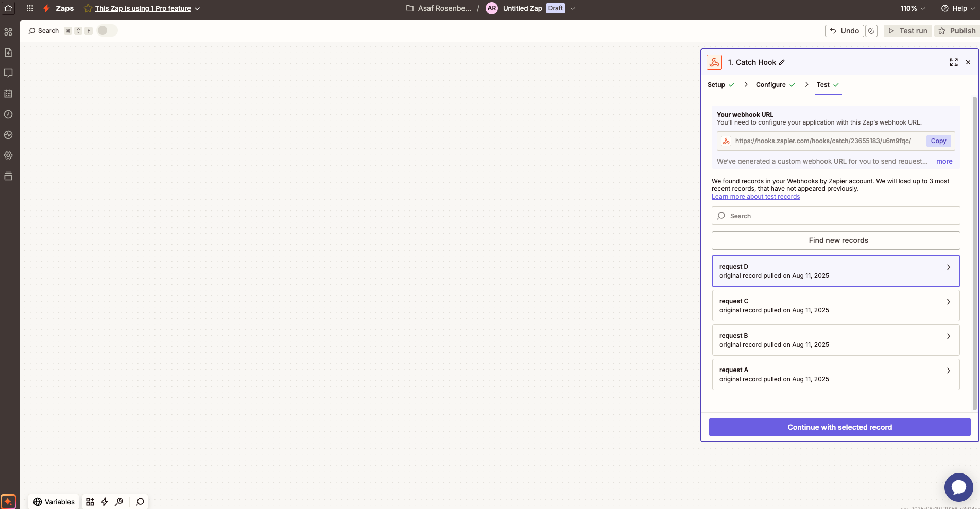Click the panel's vertical scrollbar
Viewport: 980px width, 509px height.
point(974,253)
